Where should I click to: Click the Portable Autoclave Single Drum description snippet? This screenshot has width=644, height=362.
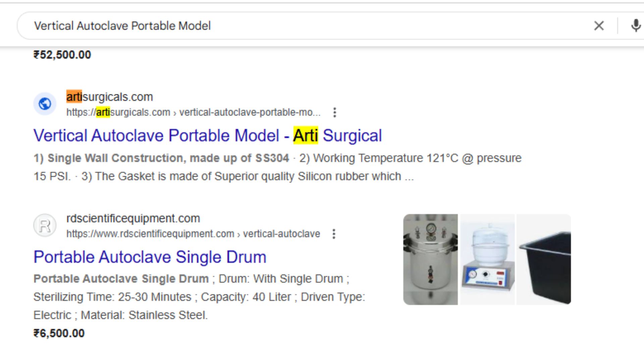[x=199, y=297]
